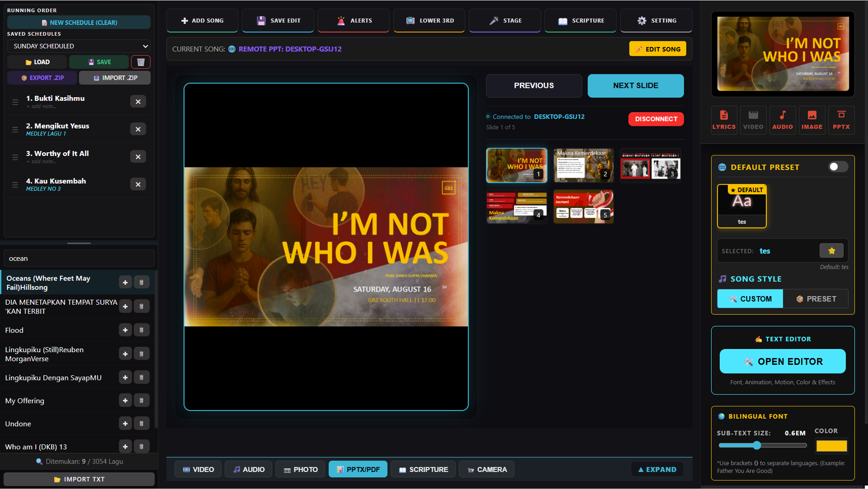Screen dimensions: 868x489
Task: Switch song style to Preset
Action: [x=816, y=299]
